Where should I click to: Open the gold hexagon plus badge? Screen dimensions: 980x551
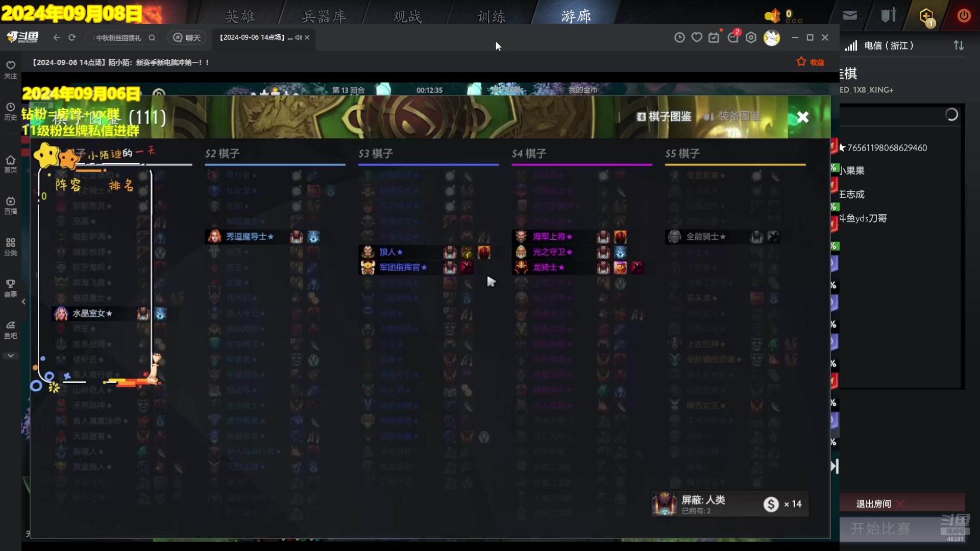(926, 16)
